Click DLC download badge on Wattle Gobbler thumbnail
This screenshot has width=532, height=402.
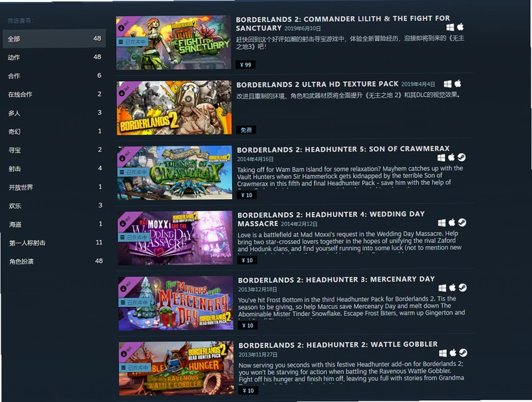click(127, 351)
